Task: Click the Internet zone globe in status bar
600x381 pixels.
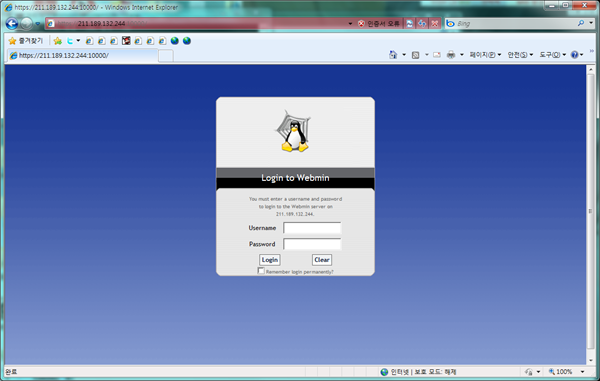Action: pos(384,372)
